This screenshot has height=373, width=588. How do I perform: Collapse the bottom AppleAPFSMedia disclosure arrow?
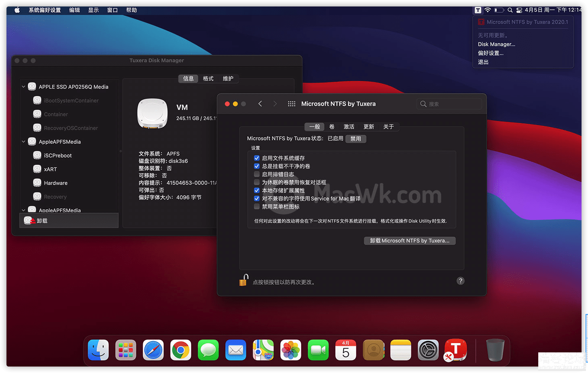click(x=23, y=210)
